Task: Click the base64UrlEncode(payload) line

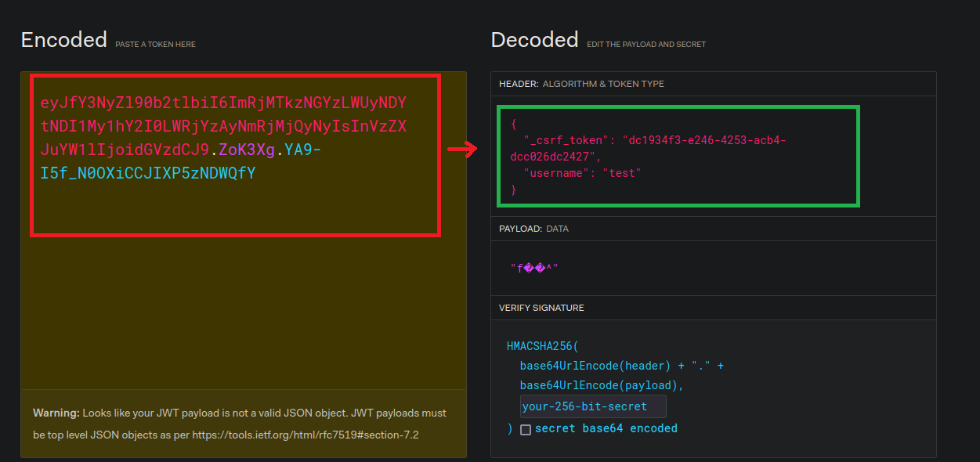Action: point(602,385)
